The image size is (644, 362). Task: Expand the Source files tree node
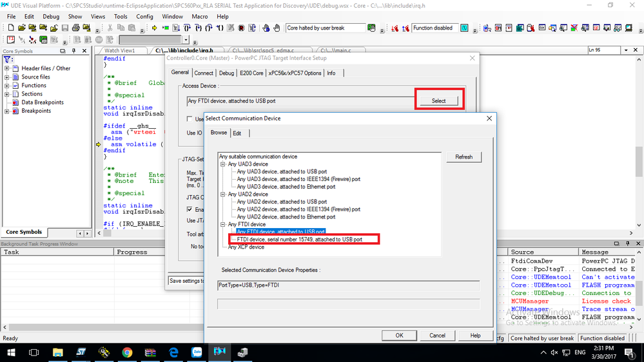pos(6,77)
